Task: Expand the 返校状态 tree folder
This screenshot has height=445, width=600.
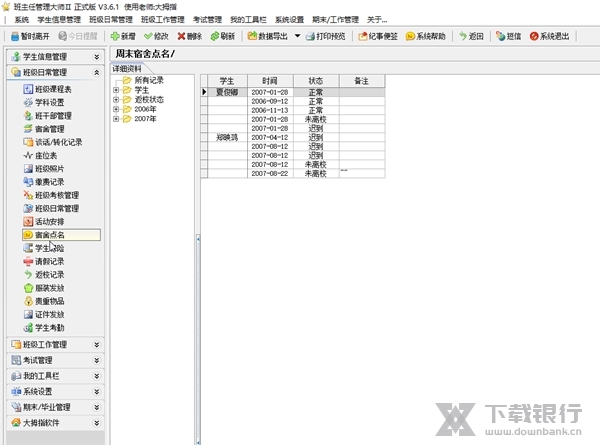Action: (x=116, y=100)
